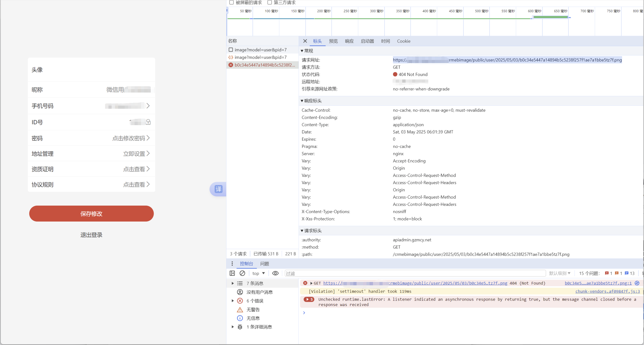Open the 时间 tab

coord(385,41)
